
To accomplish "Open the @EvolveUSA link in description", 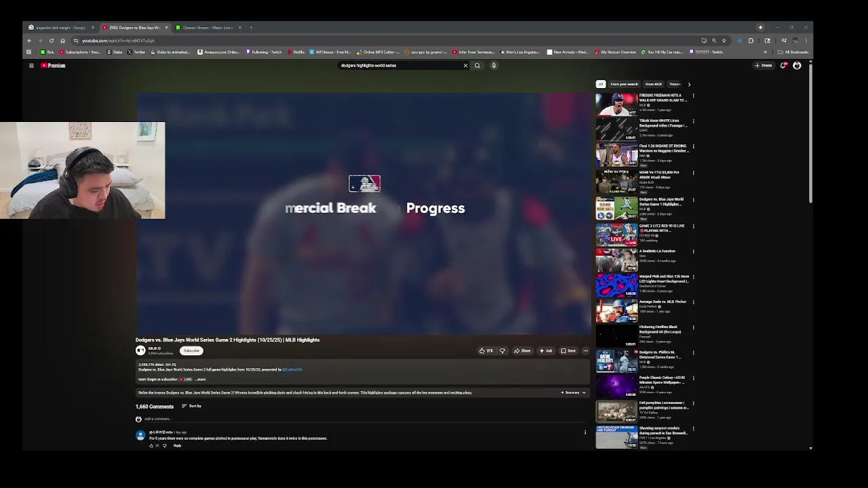I will (292, 369).
